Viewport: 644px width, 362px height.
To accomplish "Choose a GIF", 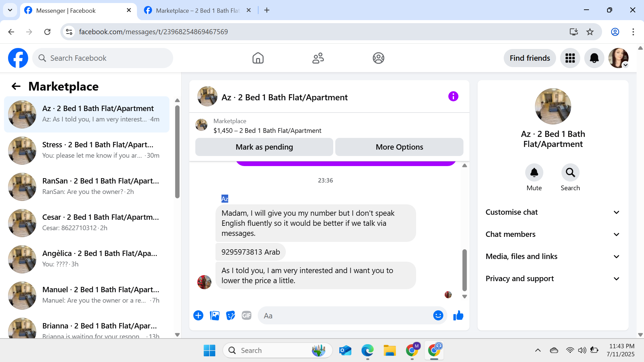I will pyautogui.click(x=247, y=315).
